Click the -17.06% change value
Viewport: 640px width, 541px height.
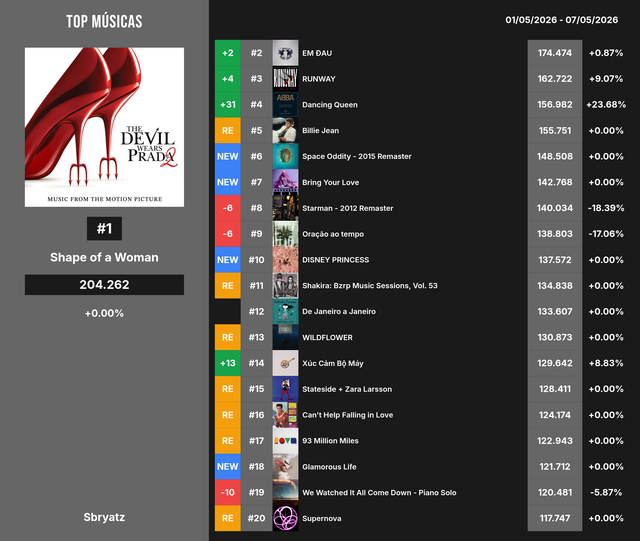tap(606, 234)
